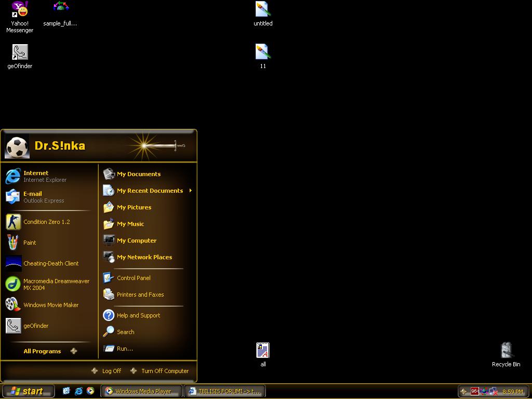Open My Pictures folder
Image resolution: width=532 pixels, height=399 pixels.
[x=148, y=207]
